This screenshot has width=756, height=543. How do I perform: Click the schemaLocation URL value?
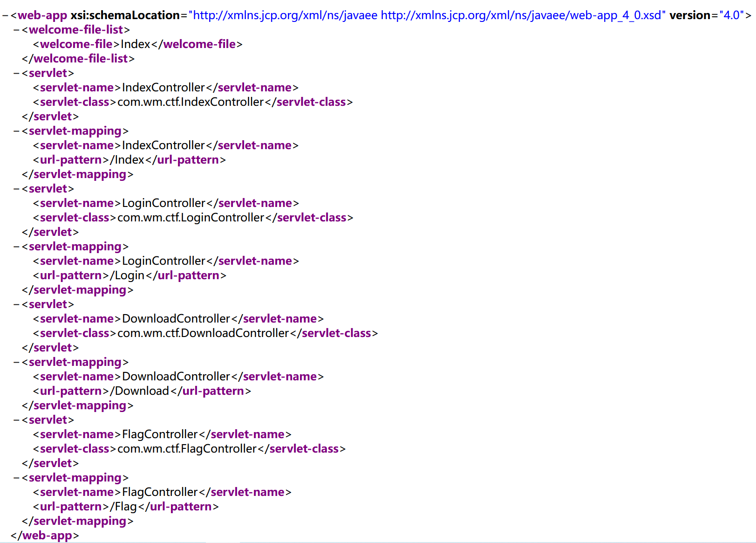pyautogui.click(x=427, y=15)
